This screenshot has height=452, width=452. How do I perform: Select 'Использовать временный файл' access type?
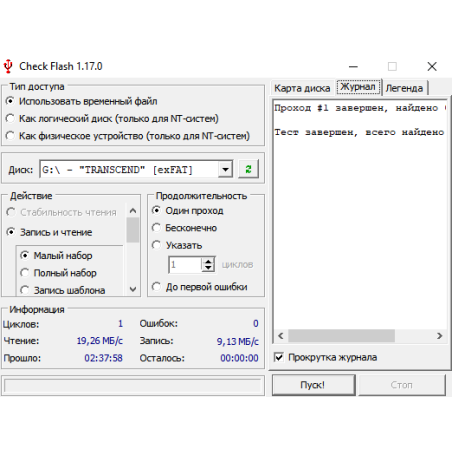tap(81, 101)
